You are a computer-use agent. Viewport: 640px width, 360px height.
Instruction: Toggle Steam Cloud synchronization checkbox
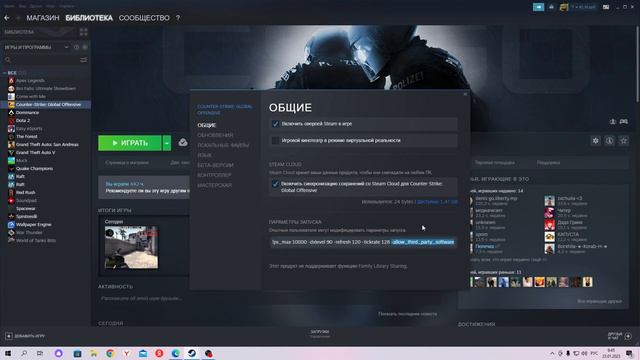(x=276, y=184)
